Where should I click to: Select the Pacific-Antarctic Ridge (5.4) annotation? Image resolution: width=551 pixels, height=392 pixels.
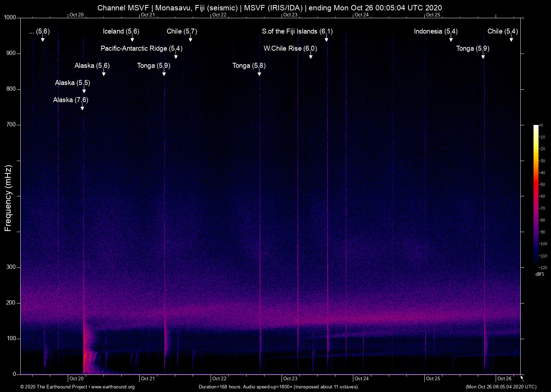[x=141, y=49]
